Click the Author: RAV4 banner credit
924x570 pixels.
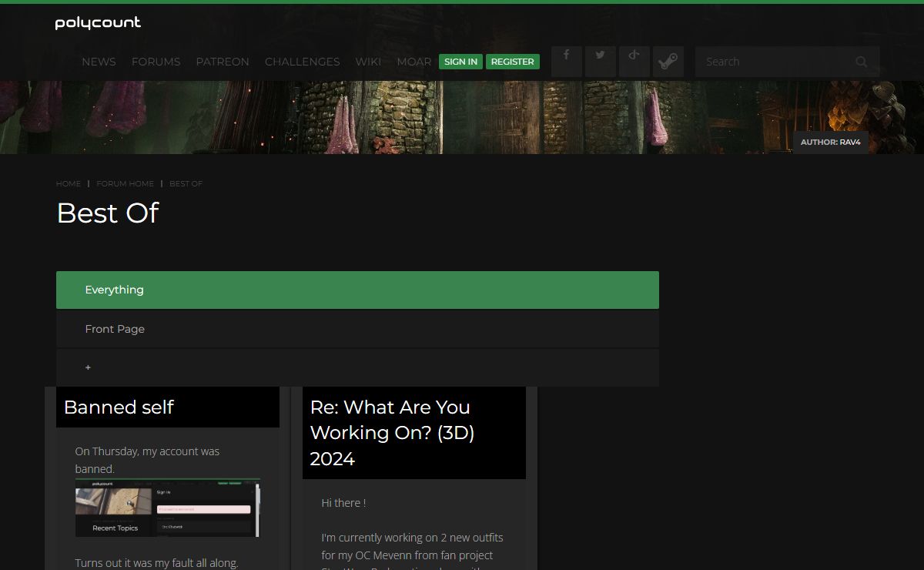831,142
